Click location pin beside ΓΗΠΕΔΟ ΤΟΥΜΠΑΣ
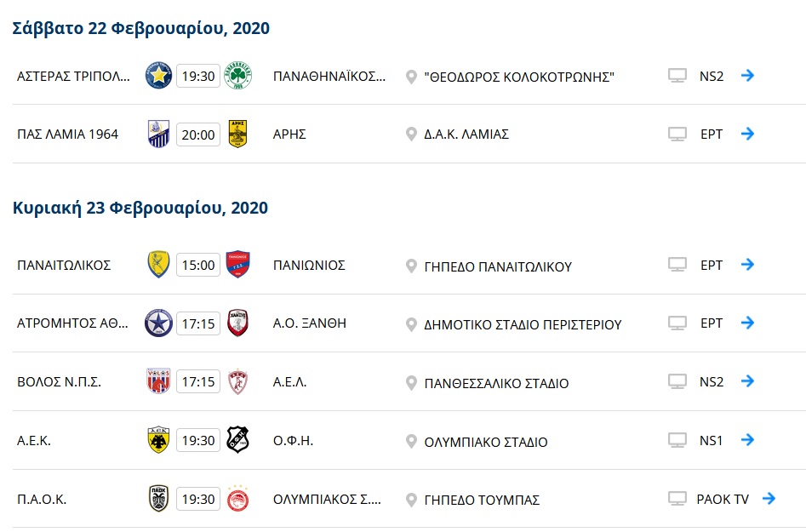 412,500
